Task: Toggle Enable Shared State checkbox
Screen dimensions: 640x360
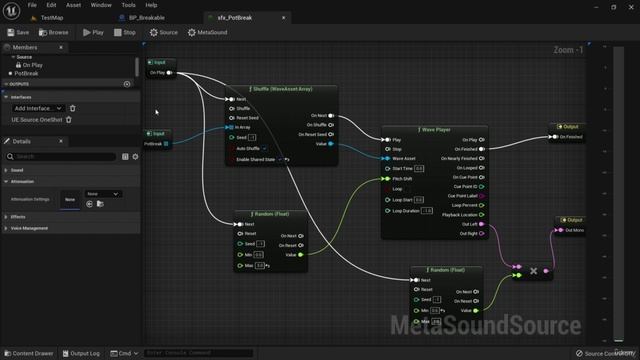Action: [280, 160]
